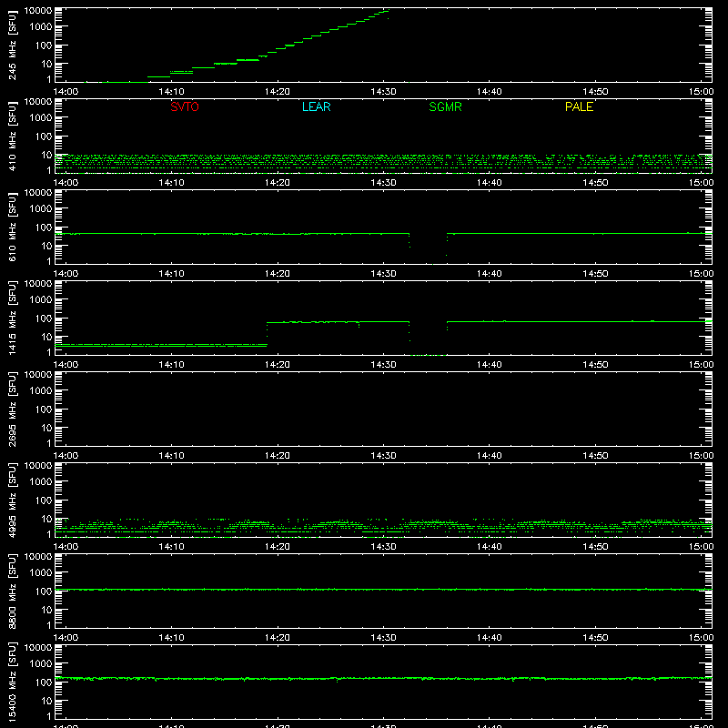The height and width of the screenshot is (728, 728).
Task: Click the 10 tick label on 15400 MHz axis
Action: [x=47, y=701]
